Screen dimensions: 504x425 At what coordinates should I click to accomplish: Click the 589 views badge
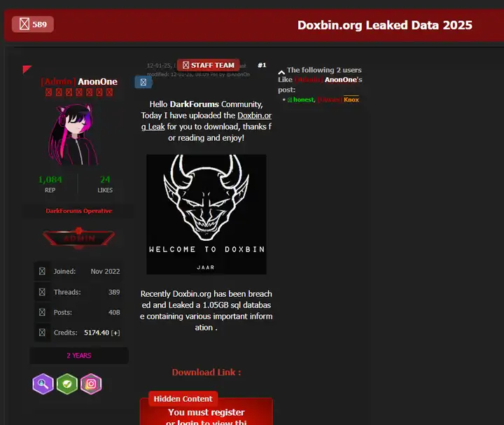click(x=33, y=25)
